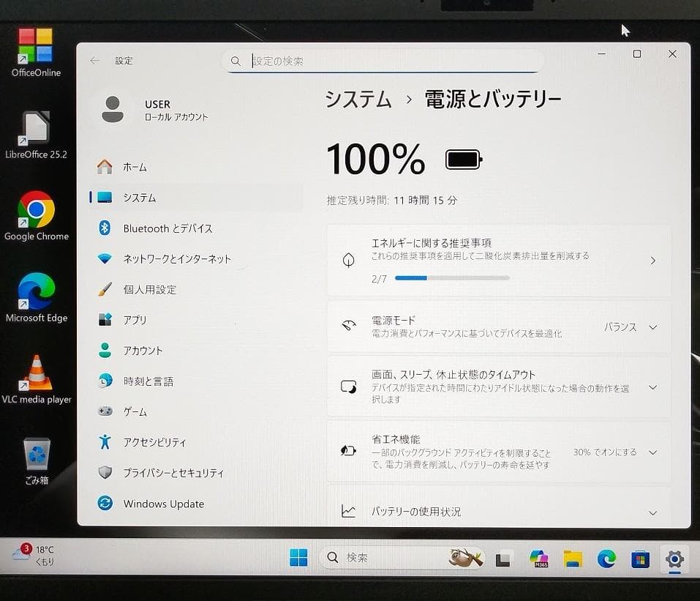Screen dimensions: 700x601
Task: Launch Microsoft Edge from the taskbar
Action: pos(606,558)
